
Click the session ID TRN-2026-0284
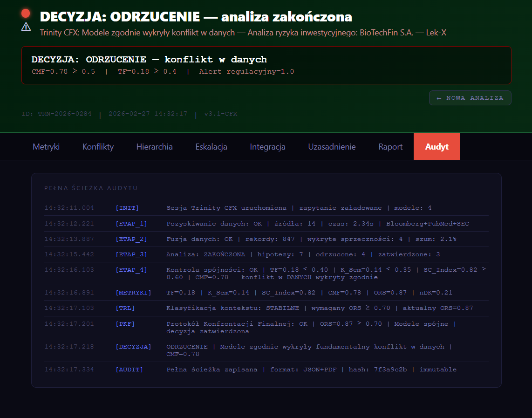[56, 114]
